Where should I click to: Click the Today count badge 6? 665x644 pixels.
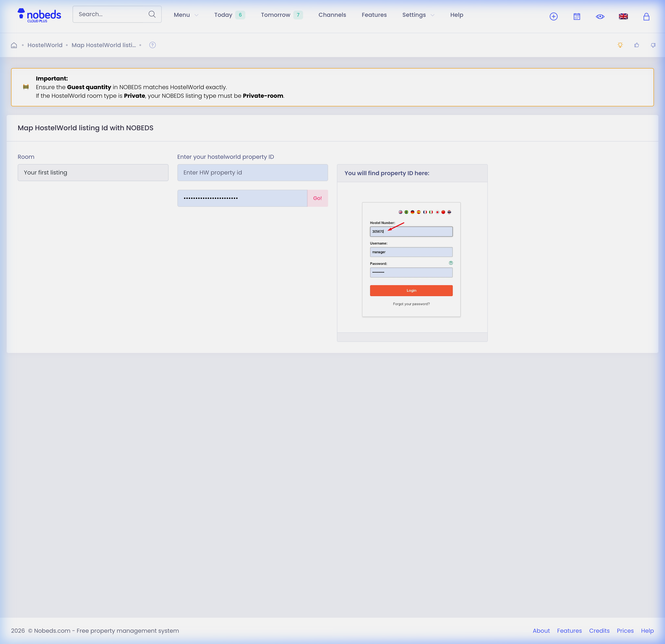[x=240, y=15]
